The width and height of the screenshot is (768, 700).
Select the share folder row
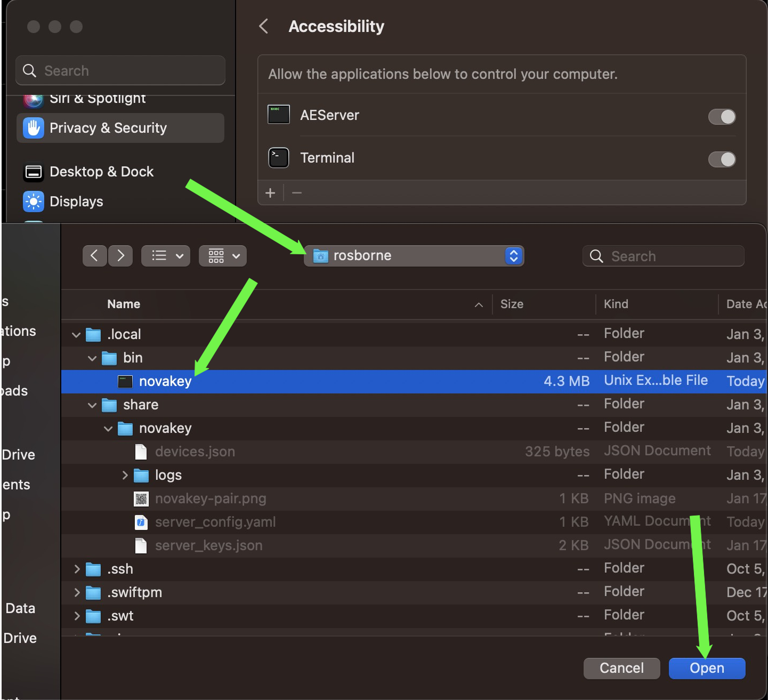[414, 405]
